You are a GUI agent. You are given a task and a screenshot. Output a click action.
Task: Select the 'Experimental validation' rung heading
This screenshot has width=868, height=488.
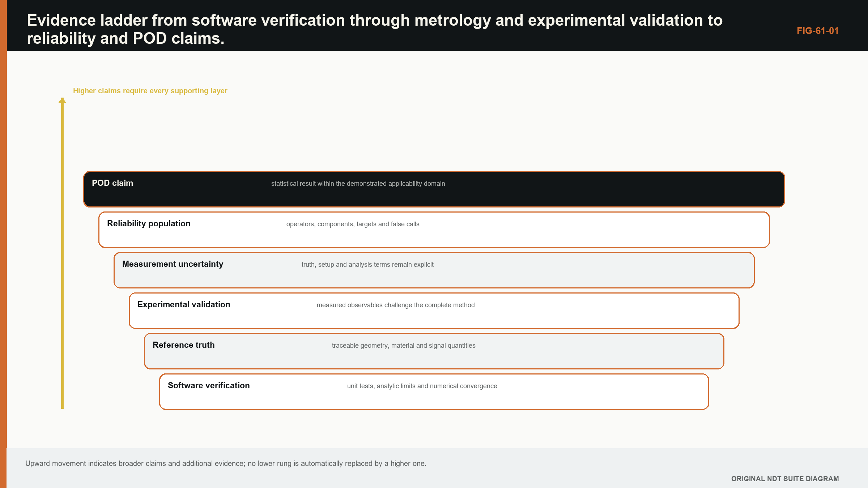tap(184, 304)
